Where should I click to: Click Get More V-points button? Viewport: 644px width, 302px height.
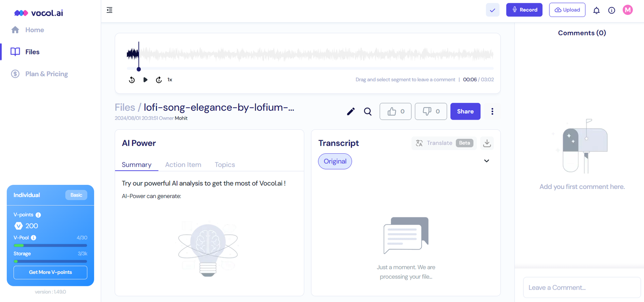tap(50, 272)
